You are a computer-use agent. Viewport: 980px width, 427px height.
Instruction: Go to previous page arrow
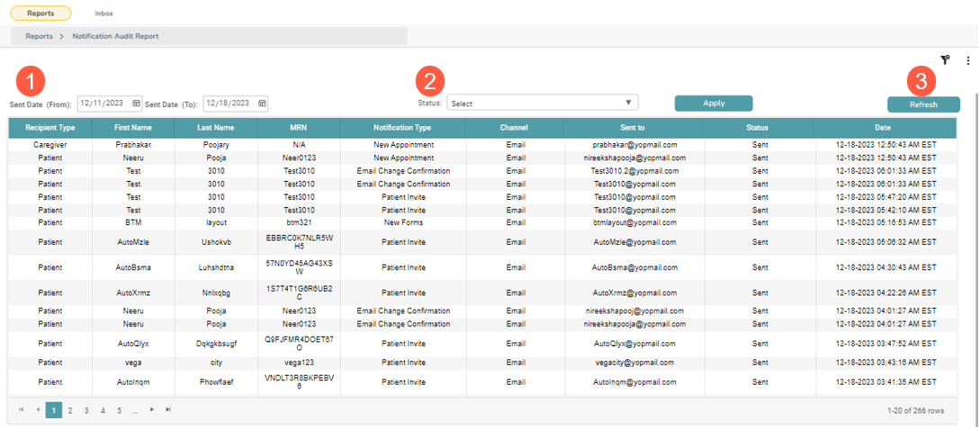pyautogui.click(x=38, y=410)
